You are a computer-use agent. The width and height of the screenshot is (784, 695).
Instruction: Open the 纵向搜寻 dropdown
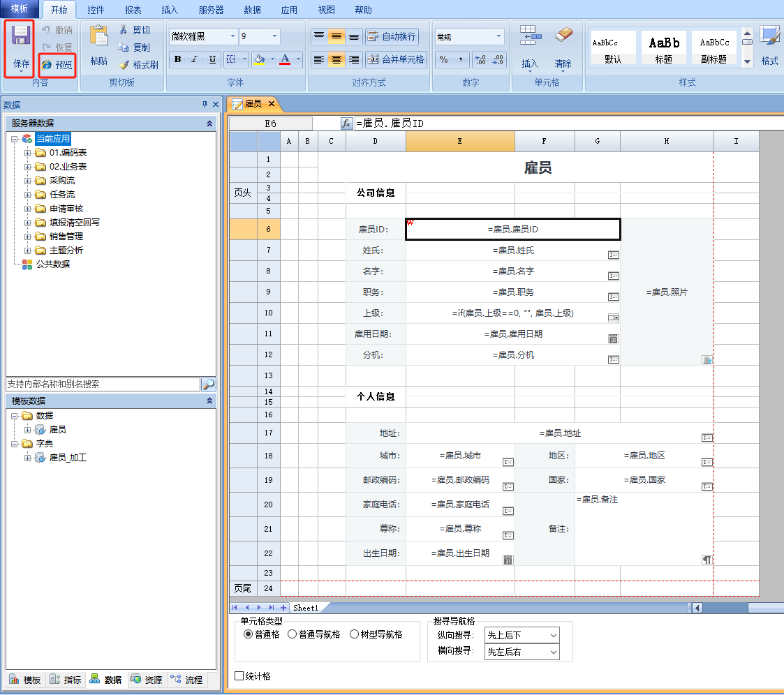(x=522, y=635)
